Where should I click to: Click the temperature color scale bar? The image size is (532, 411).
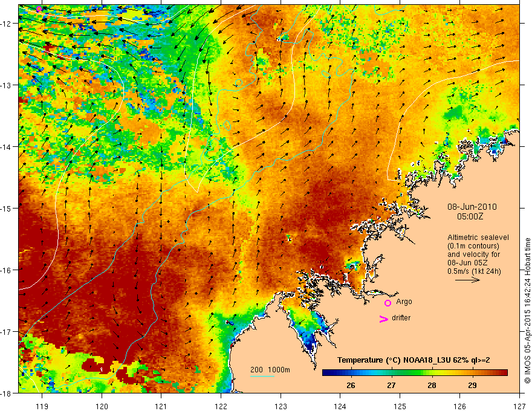click(415, 373)
